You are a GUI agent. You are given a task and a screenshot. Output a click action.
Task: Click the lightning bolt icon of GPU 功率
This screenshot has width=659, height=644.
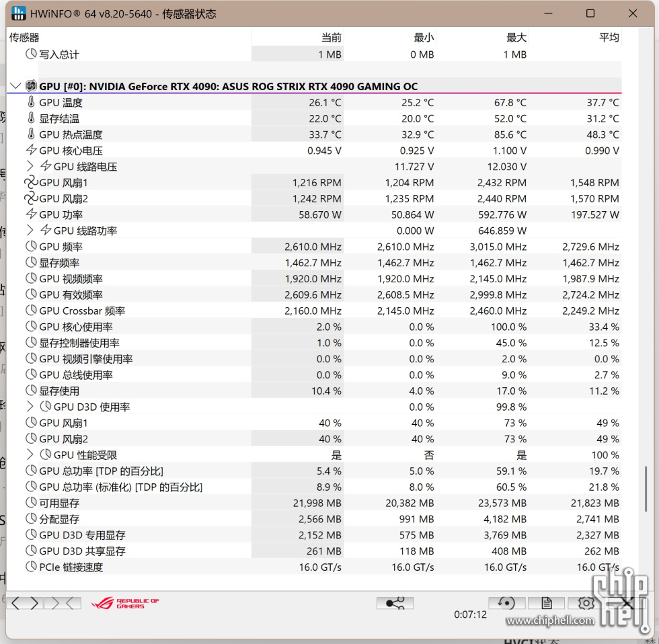(x=32, y=214)
